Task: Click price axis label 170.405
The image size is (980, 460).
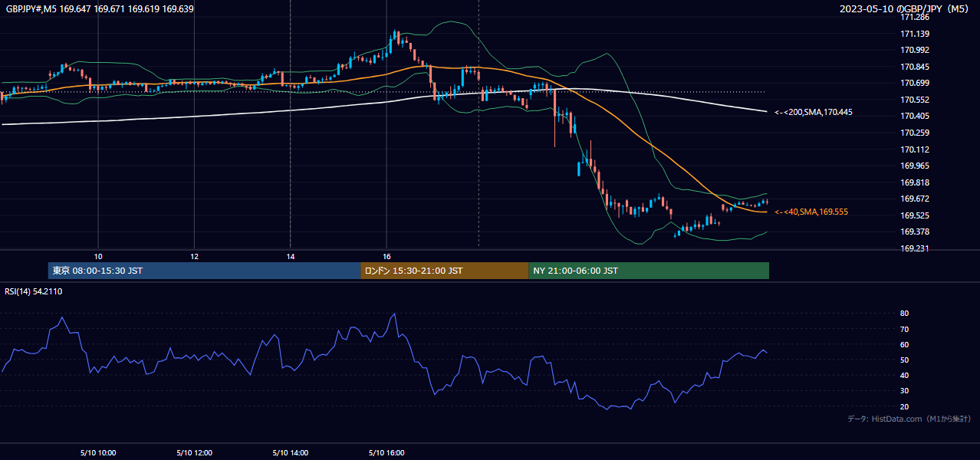Action: [x=915, y=116]
